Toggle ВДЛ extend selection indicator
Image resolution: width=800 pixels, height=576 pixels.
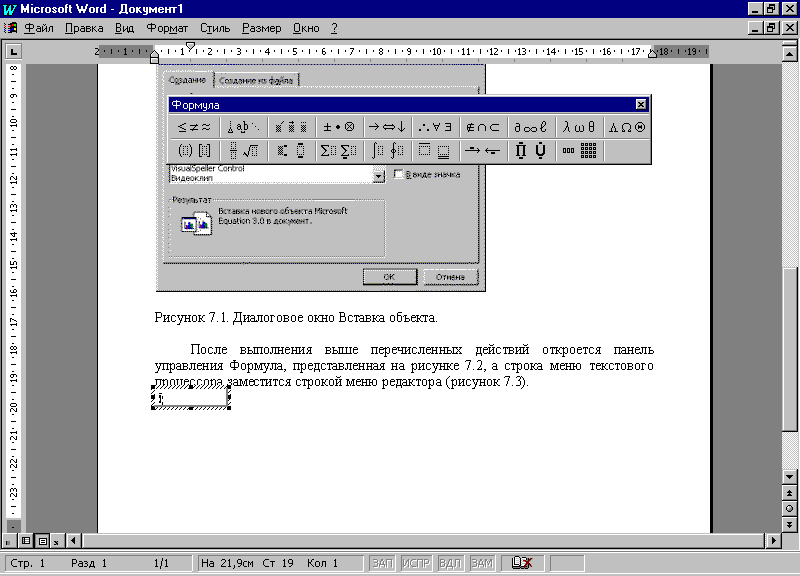pos(450,563)
